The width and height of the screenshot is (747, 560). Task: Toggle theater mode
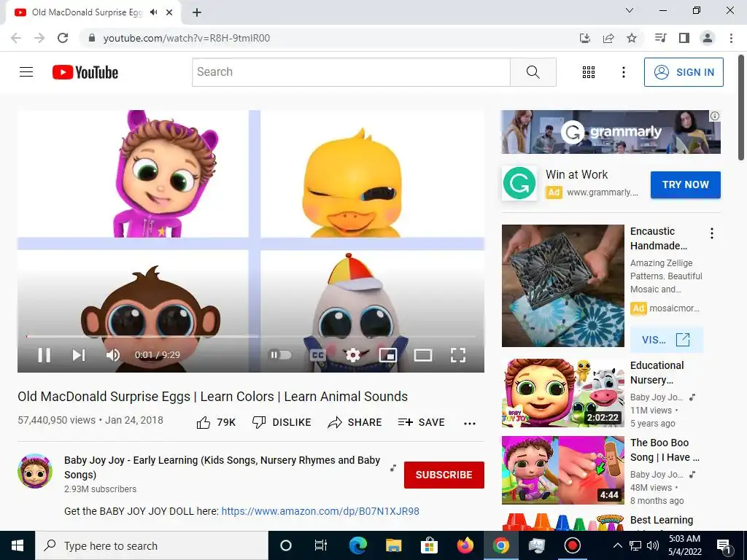click(x=423, y=355)
